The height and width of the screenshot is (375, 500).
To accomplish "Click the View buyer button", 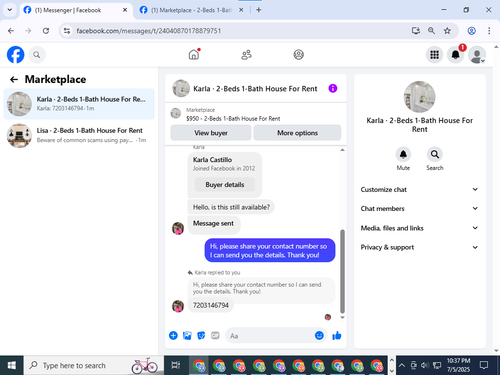I will point(211,133).
